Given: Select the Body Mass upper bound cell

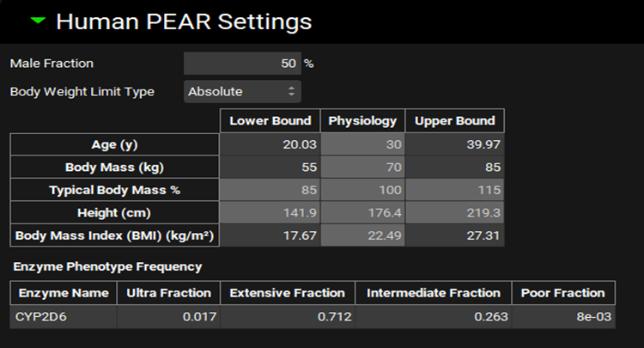Looking at the screenshot, I should click(454, 167).
